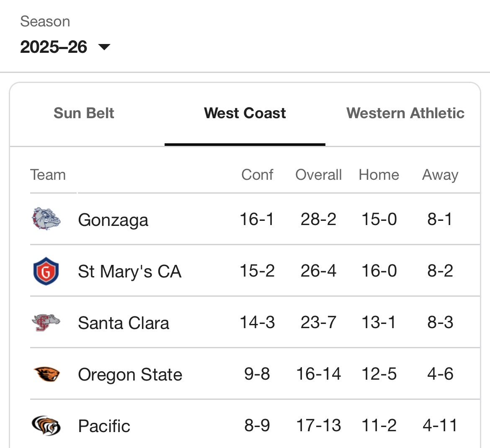
Task: Click the Gonzaga bulldog logo
Action: (46, 219)
